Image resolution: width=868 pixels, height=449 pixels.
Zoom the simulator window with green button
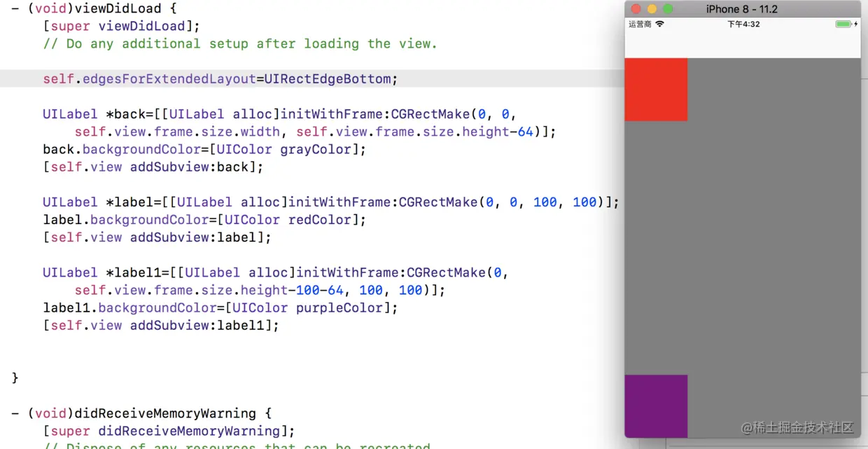click(668, 9)
